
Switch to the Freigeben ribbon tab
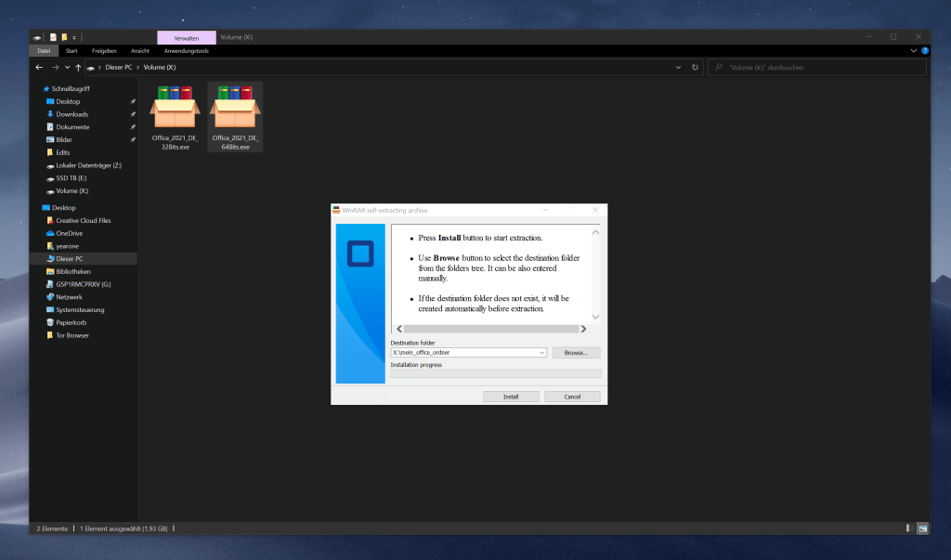point(104,51)
